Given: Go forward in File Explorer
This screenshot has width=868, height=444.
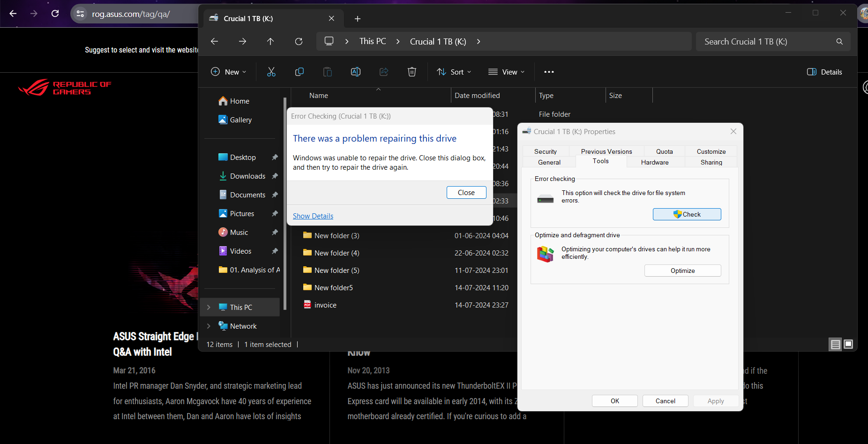Looking at the screenshot, I should (x=242, y=41).
